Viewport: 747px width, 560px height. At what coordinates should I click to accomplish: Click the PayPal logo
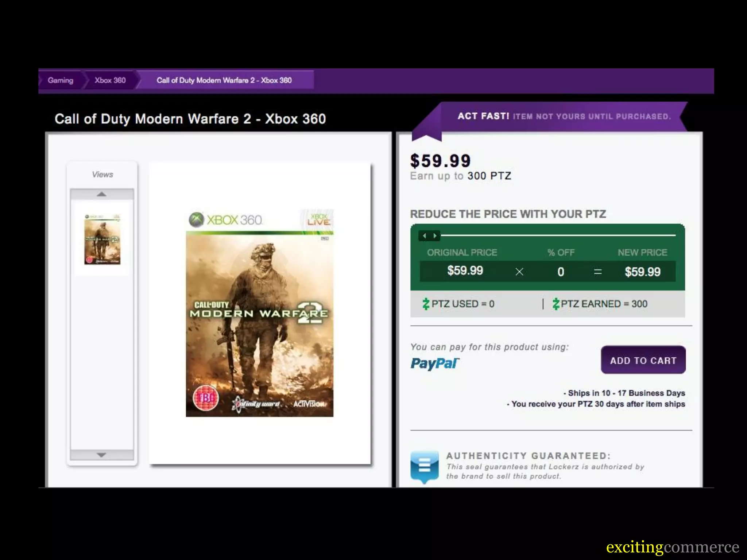(435, 363)
